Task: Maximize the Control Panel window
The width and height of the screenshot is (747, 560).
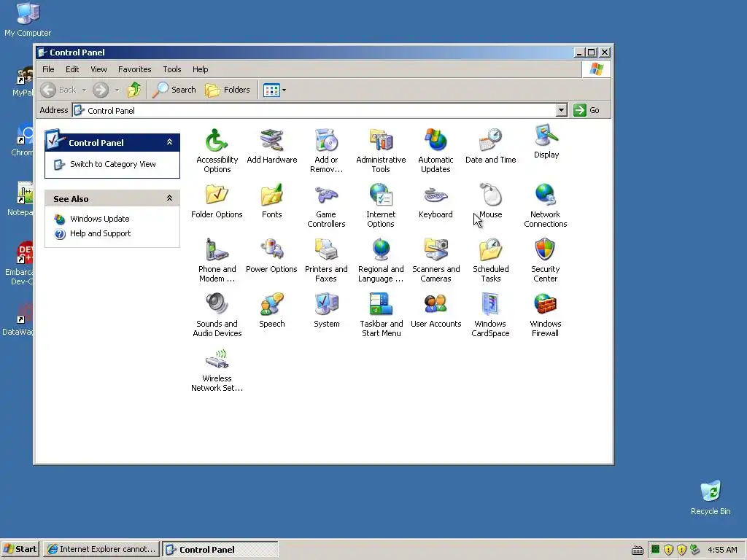Action: click(591, 52)
